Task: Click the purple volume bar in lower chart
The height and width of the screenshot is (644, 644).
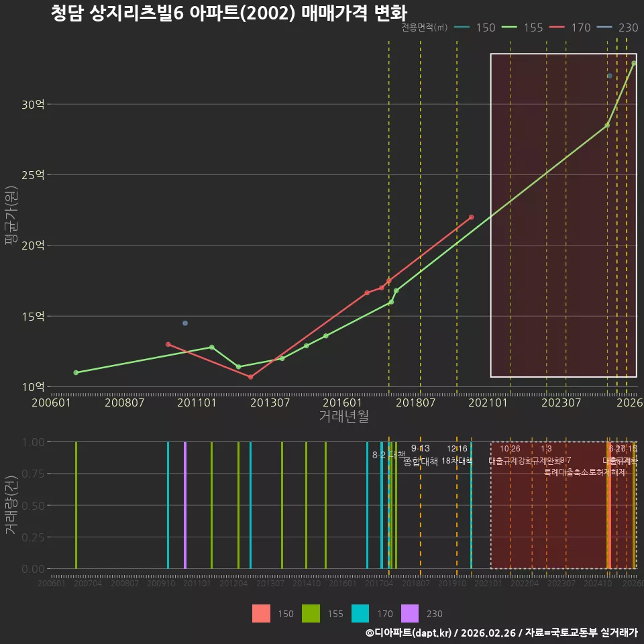Action: (185, 505)
